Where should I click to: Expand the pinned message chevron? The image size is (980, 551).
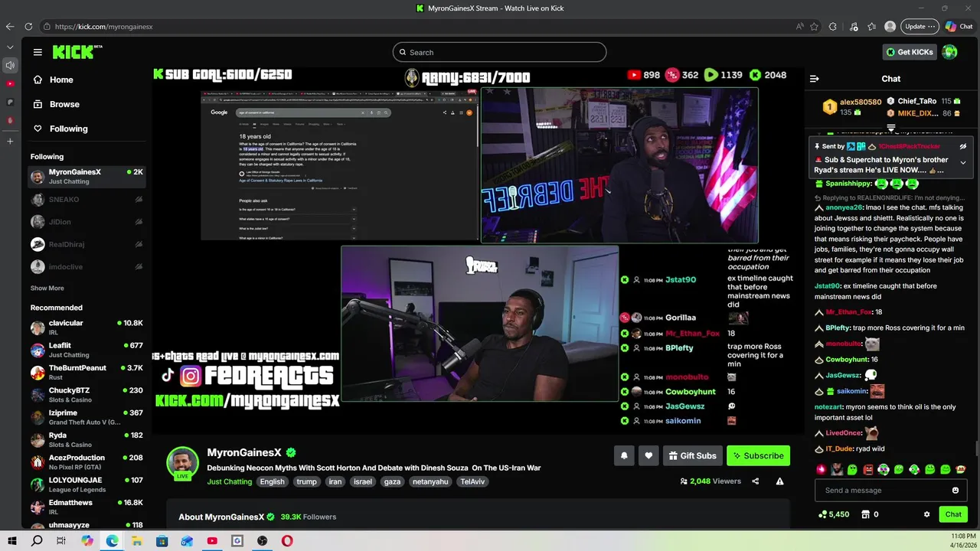tap(963, 162)
